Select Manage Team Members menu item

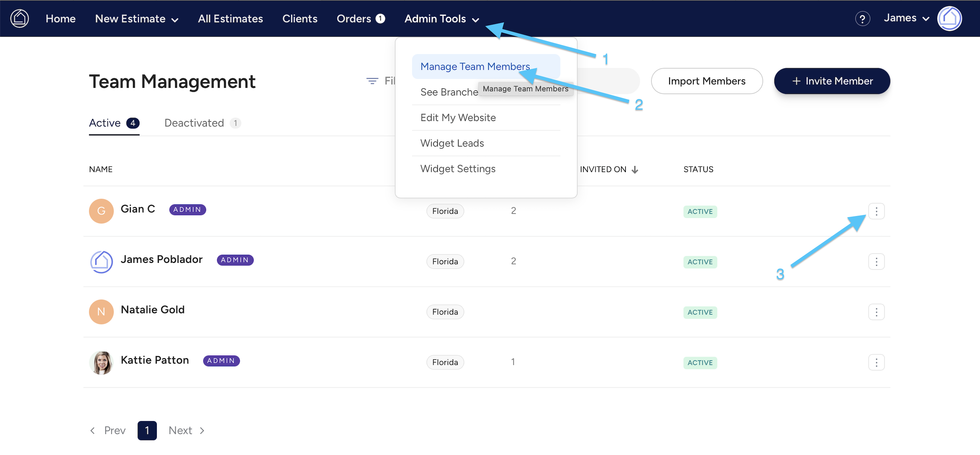(x=475, y=67)
